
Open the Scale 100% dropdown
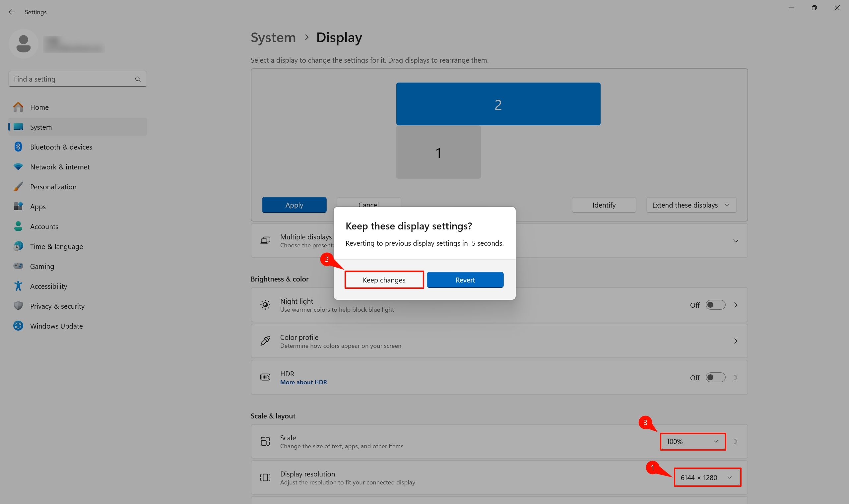click(x=692, y=442)
